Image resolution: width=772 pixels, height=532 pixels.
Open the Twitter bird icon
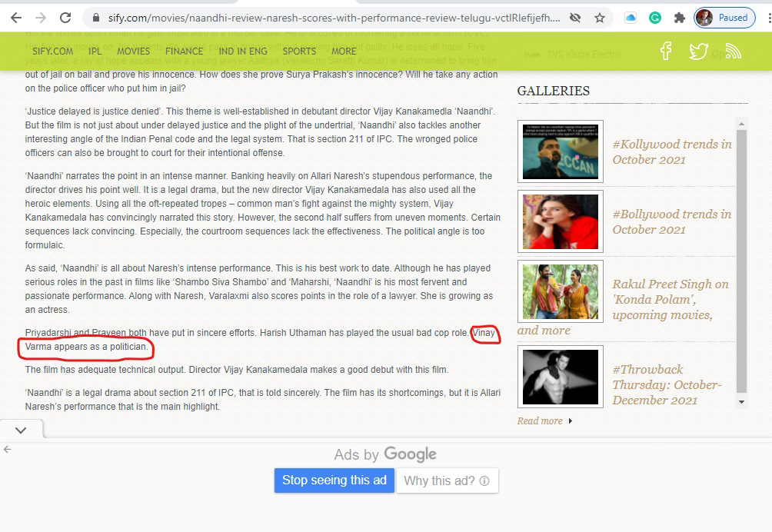coord(698,51)
